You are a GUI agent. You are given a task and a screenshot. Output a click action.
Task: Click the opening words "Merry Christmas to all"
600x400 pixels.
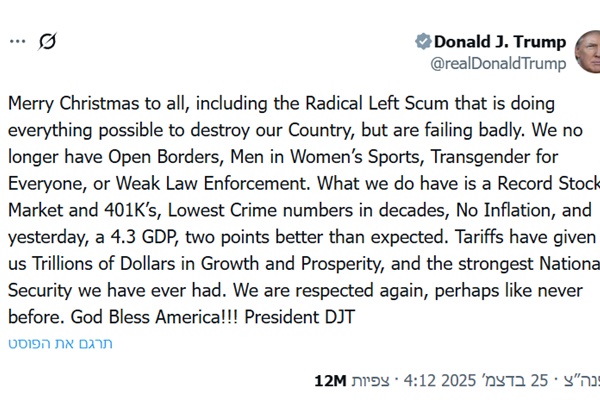tap(85, 104)
